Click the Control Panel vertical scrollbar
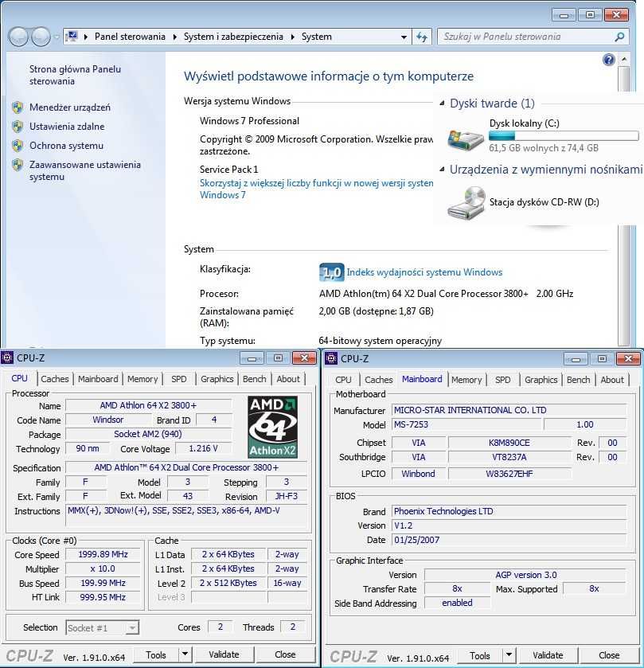The height and width of the screenshot is (668, 644). click(x=624, y=205)
